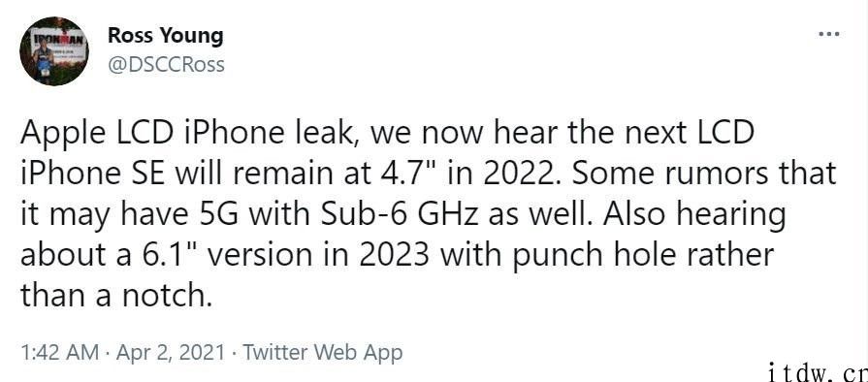Click the IRONMAN sign inside the avatar

[57, 44]
